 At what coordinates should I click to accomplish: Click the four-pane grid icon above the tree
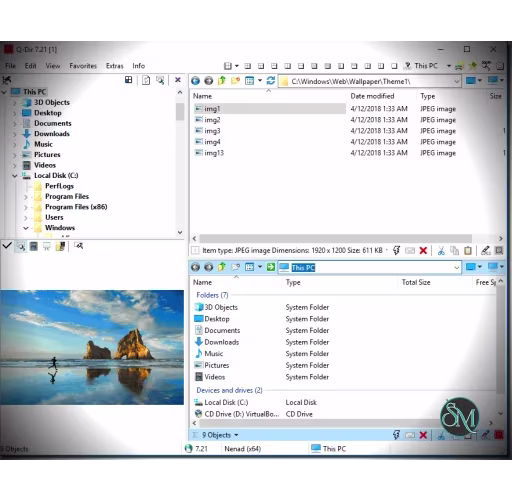(129, 80)
